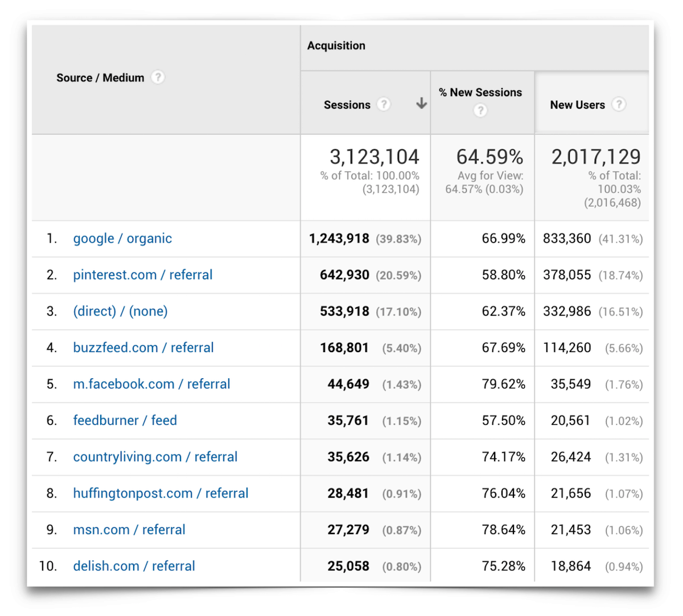View buzzfeed.com / referral details
The height and width of the screenshot is (616, 683).
tap(143, 348)
